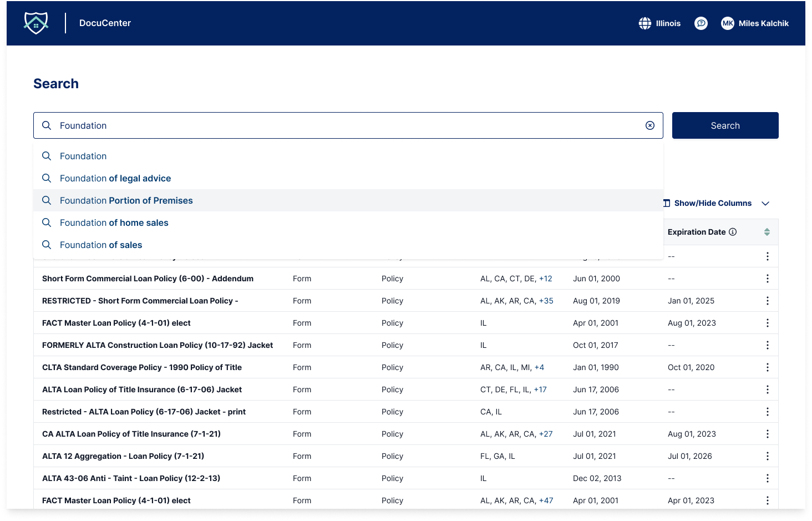The image size is (812, 521).
Task: Open actions menu for CA ALTA Loan Policy row
Action: pyautogui.click(x=768, y=434)
